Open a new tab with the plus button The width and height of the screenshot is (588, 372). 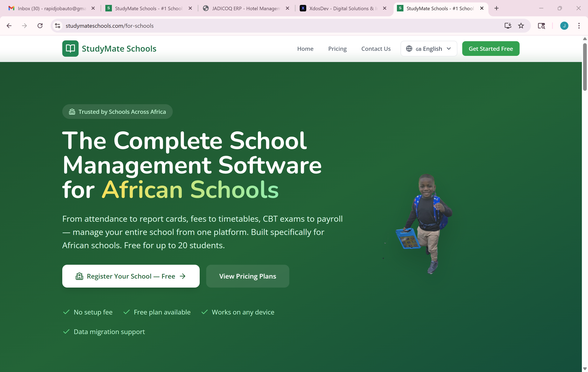coord(496,8)
